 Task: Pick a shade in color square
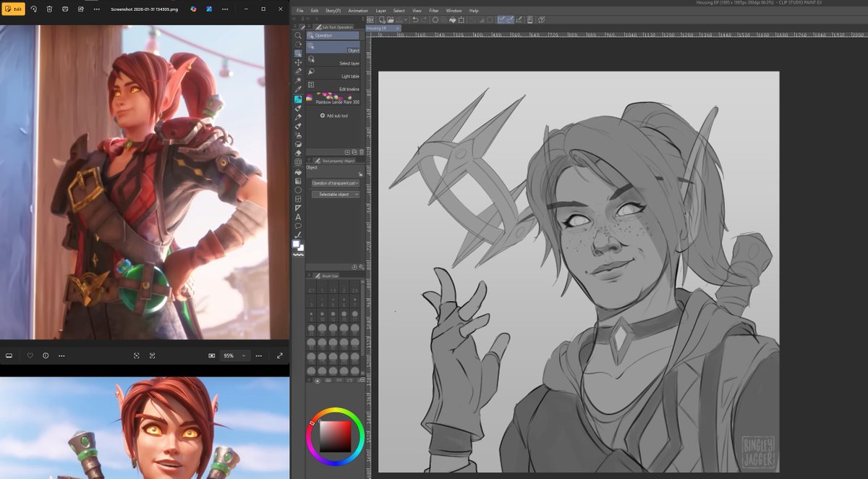point(335,436)
